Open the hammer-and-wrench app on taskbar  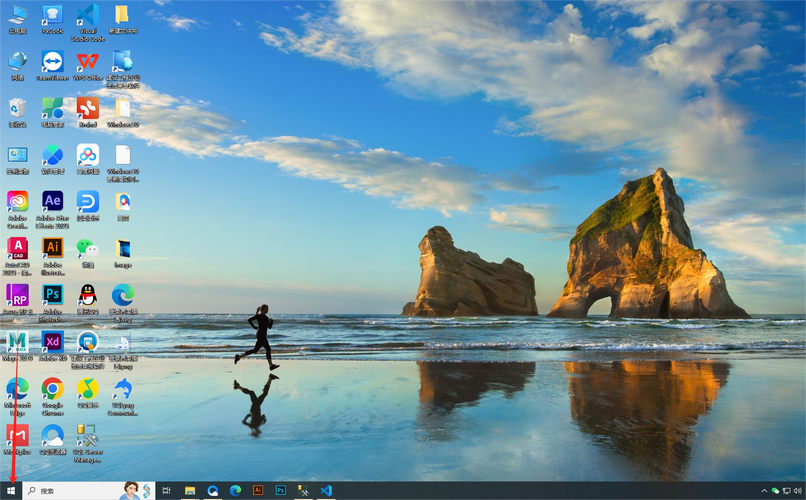point(303,491)
